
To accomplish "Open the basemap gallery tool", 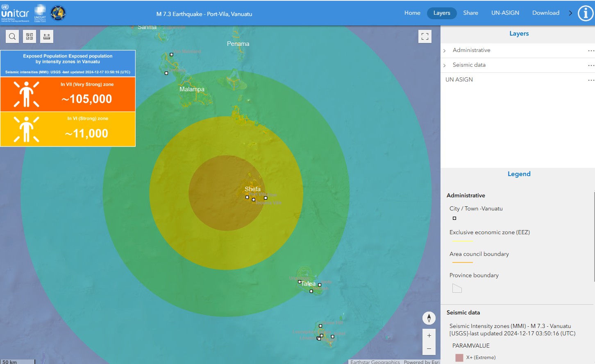I will 30,36.
